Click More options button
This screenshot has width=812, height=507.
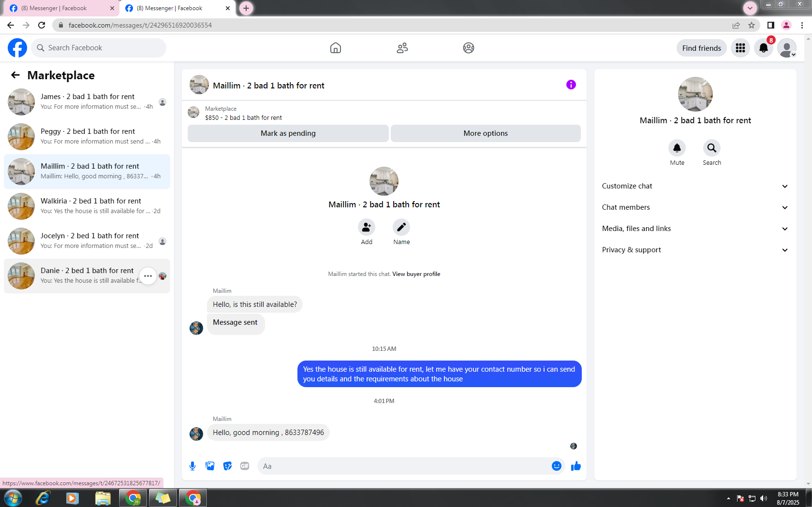pyautogui.click(x=486, y=133)
